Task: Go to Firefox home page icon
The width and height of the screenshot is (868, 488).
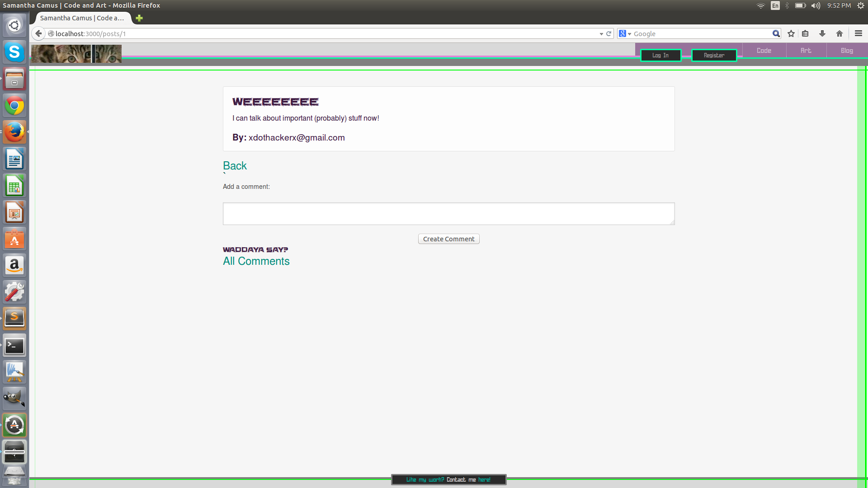Action: 840,33
